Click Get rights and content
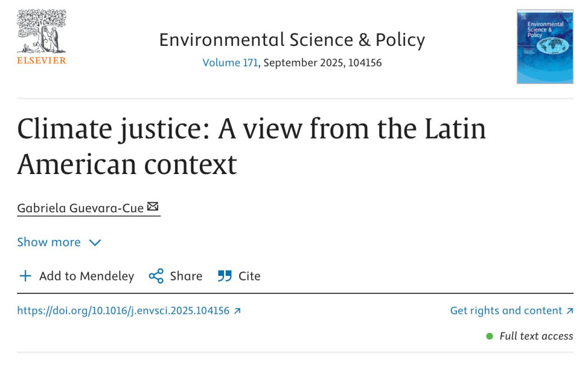Viewport: 588px width, 371px height. [507, 310]
